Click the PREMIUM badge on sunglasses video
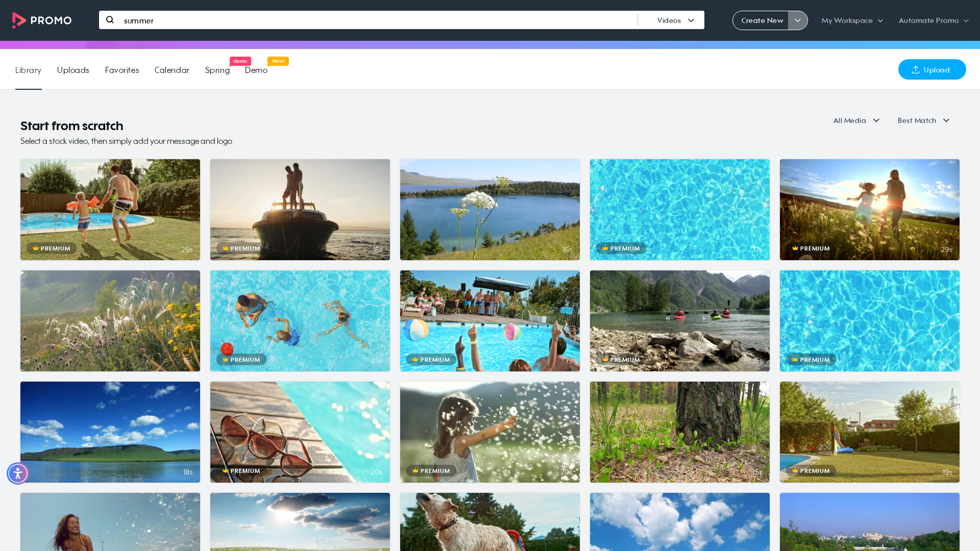 click(241, 471)
